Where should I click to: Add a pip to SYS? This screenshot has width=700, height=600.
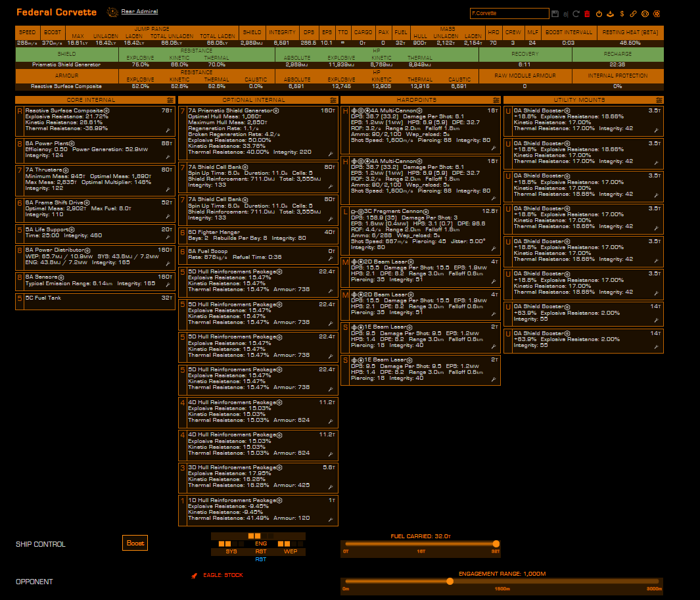pyautogui.click(x=231, y=551)
